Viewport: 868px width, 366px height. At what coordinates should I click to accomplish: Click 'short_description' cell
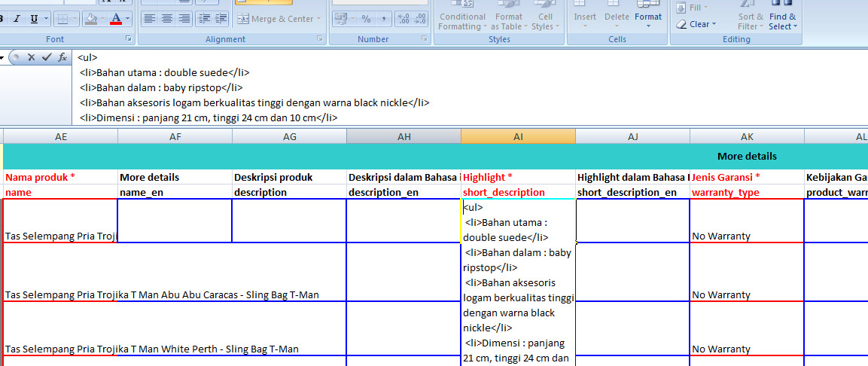tap(518, 192)
